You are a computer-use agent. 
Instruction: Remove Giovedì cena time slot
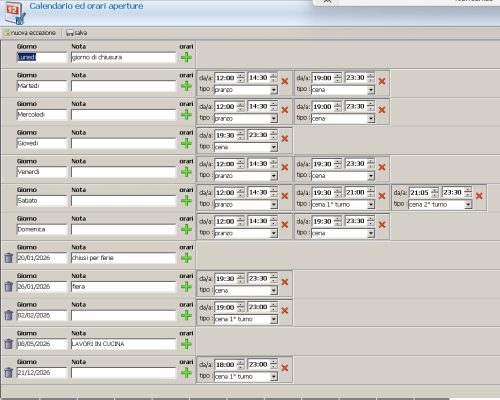pos(285,138)
